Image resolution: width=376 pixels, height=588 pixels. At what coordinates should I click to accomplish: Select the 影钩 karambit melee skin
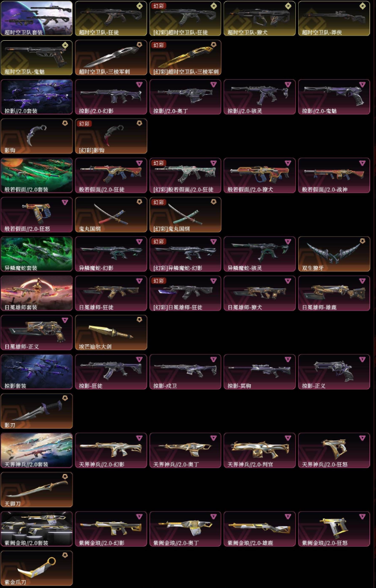(x=37, y=136)
